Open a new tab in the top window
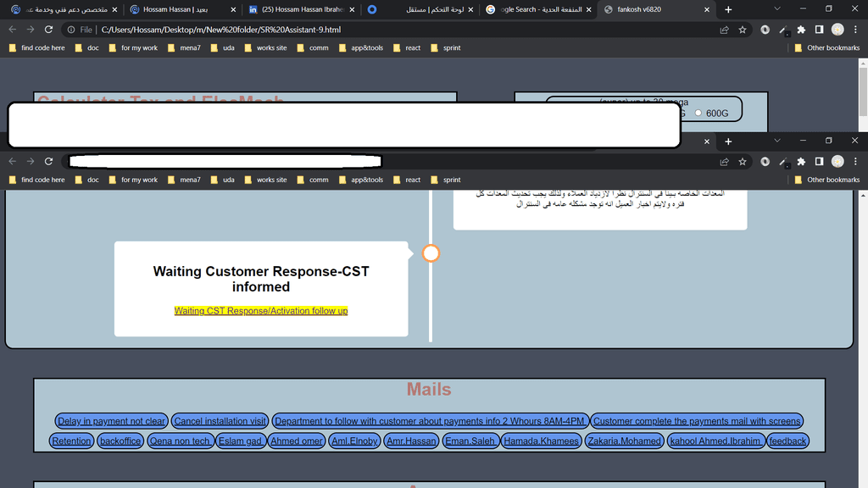The height and width of the screenshot is (488, 868). [728, 9]
